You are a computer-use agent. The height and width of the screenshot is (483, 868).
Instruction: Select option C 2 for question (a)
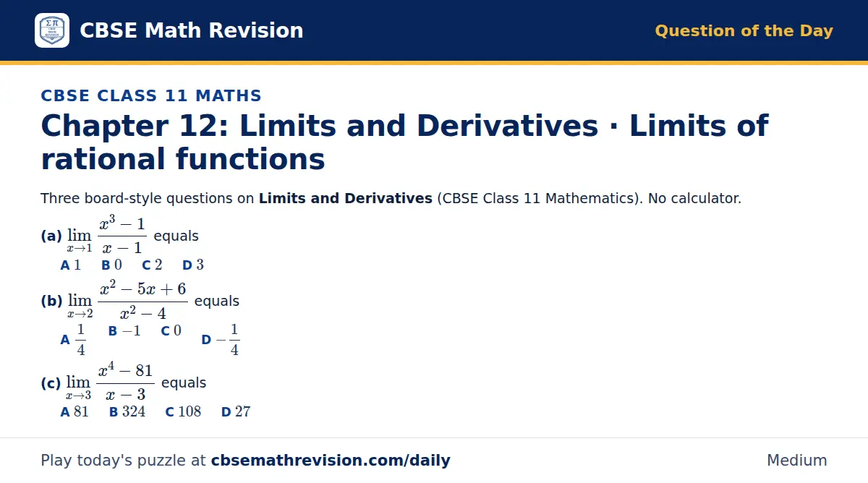[152, 265]
